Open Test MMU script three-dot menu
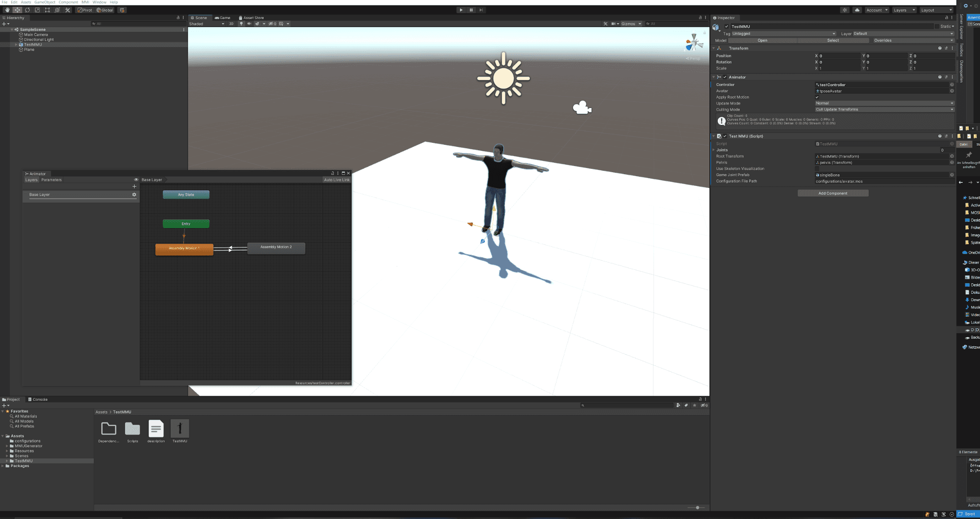The image size is (980, 519). (953, 136)
